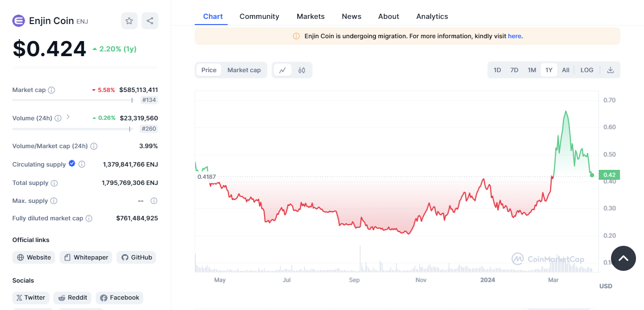
Task: Click the $585,113,411 market cap value
Action: tap(139, 90)
